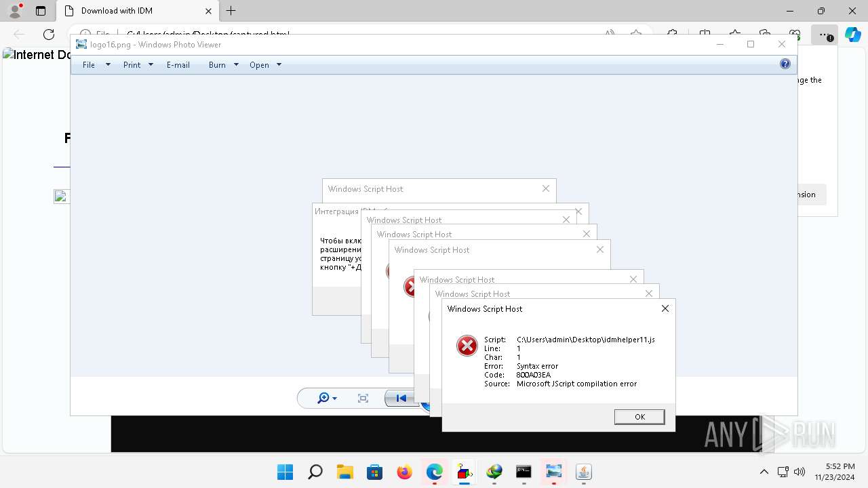Click the volume icon in the system tray
Screen dimensions: 868x488
point(799,472)
